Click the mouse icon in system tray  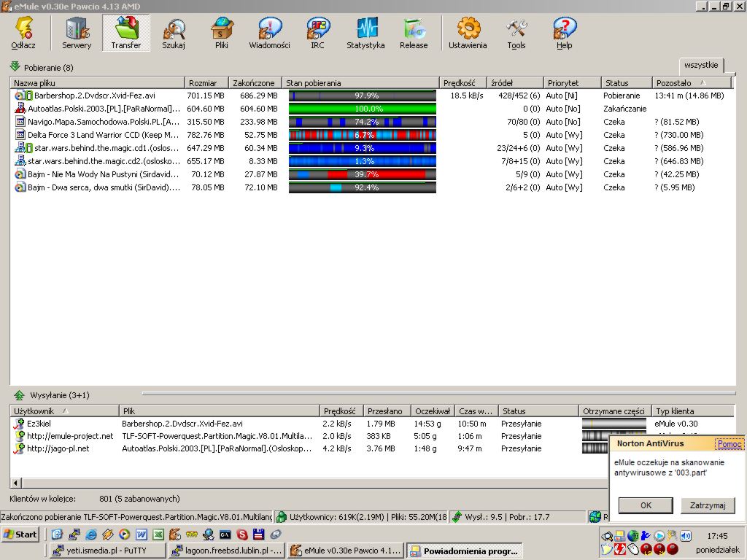pyautogui.click(x=632, y=549)
